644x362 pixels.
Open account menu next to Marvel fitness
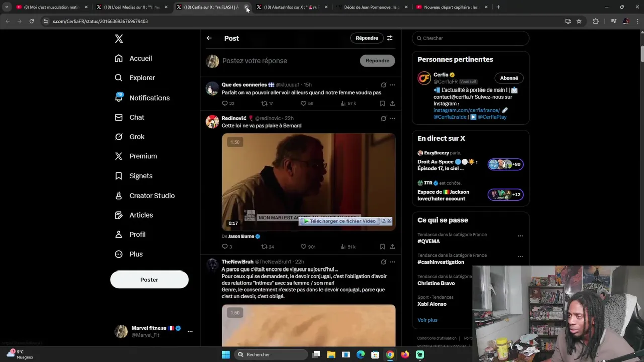point(190,331)
